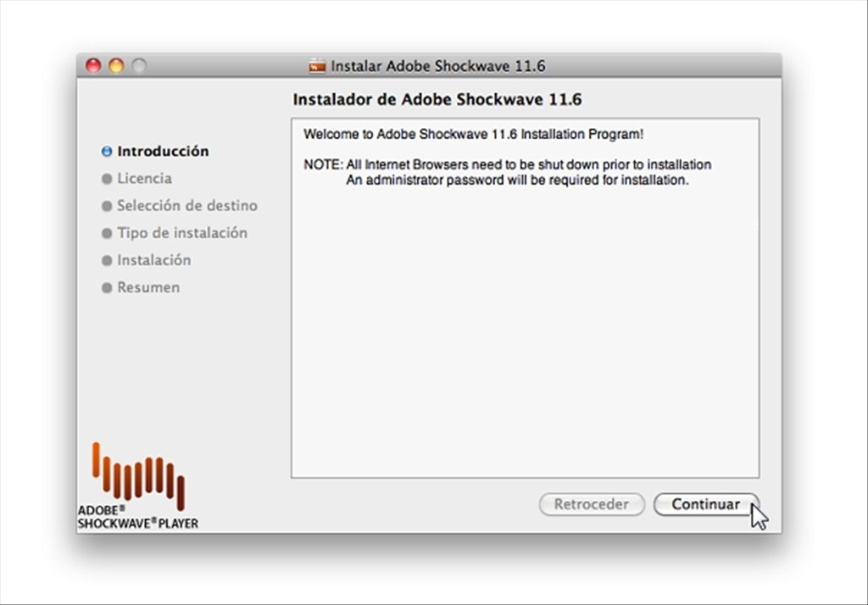Click the NOTE about Internet Browsers line
The height and width of the screenshot is (605, 868).
pos(507,164)
